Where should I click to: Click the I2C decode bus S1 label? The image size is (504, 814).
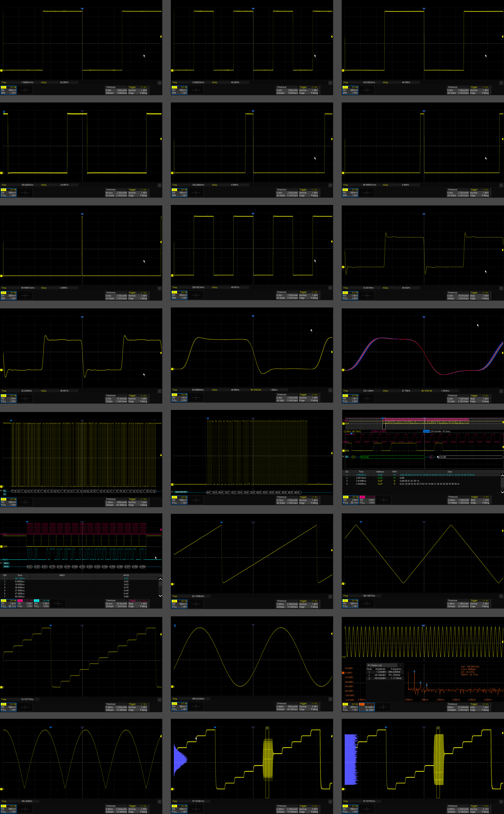click(347, 457)
